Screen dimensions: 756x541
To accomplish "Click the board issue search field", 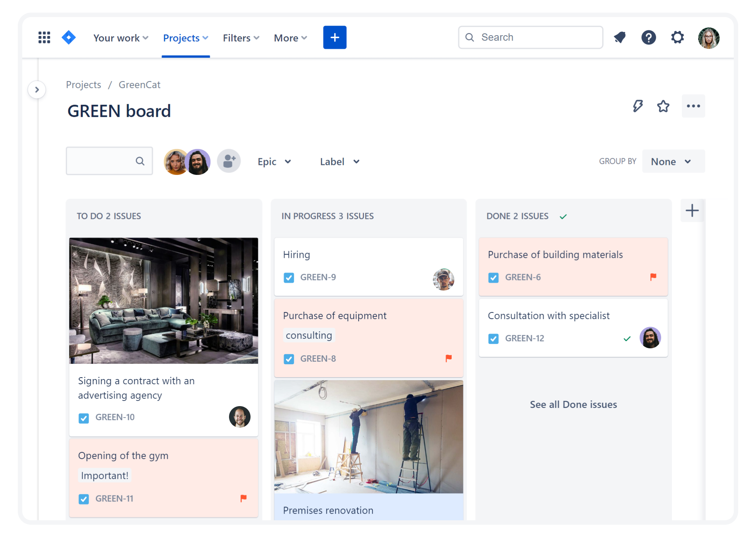I will (109, 161).
